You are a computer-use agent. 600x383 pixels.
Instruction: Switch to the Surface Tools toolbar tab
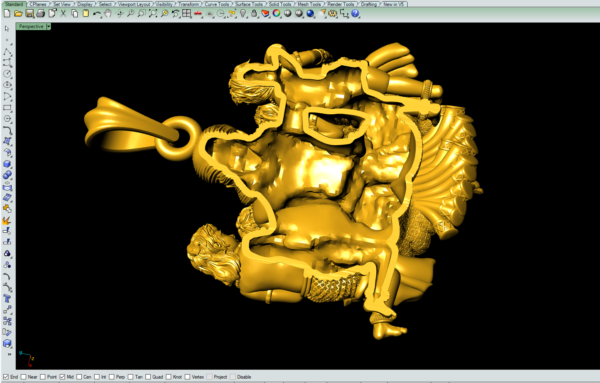(x=248, y=4)
